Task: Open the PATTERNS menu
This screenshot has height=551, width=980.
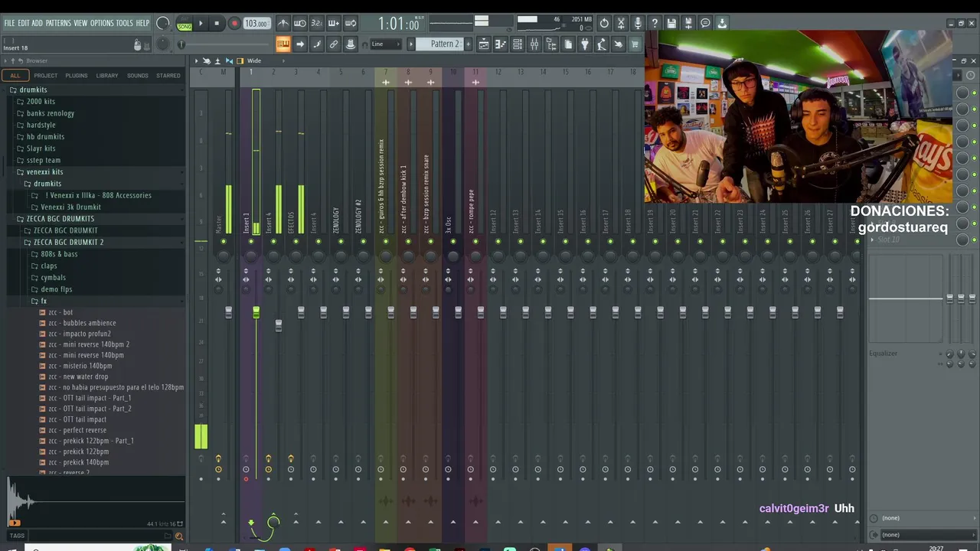Action: [58, 24]
